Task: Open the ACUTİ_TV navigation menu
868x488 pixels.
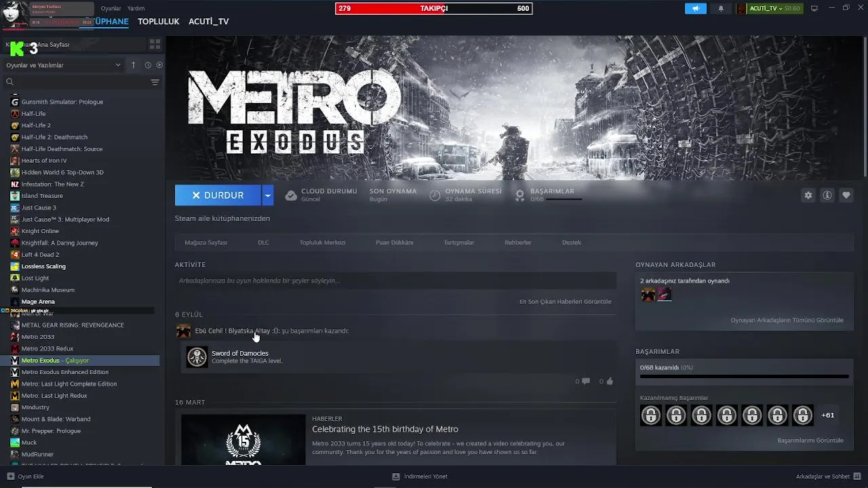Action: (x=208, y=22)
